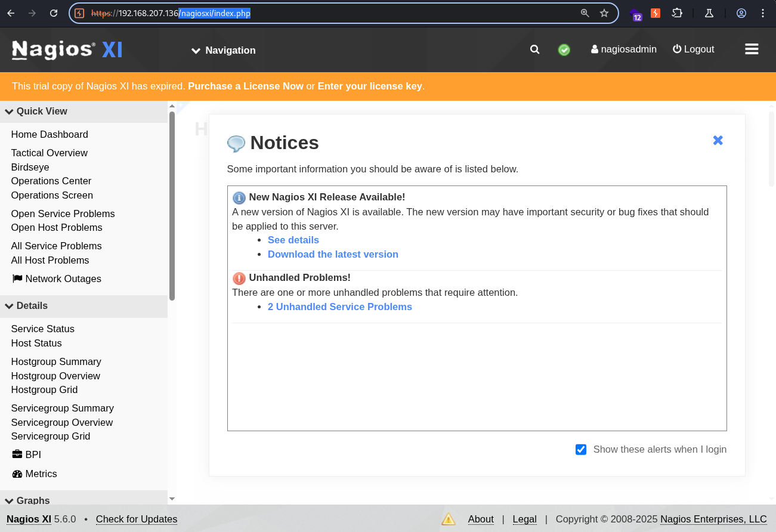Click Enter your license key

pyautogui.click(x=370, y=86)
